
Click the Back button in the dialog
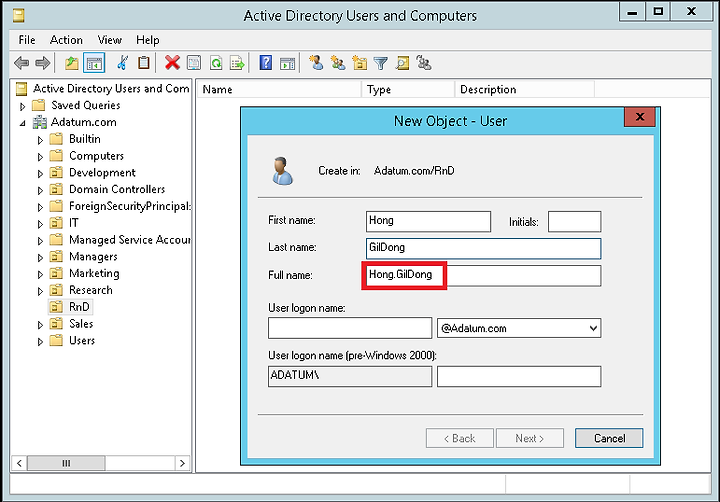(x=460, y=438)
